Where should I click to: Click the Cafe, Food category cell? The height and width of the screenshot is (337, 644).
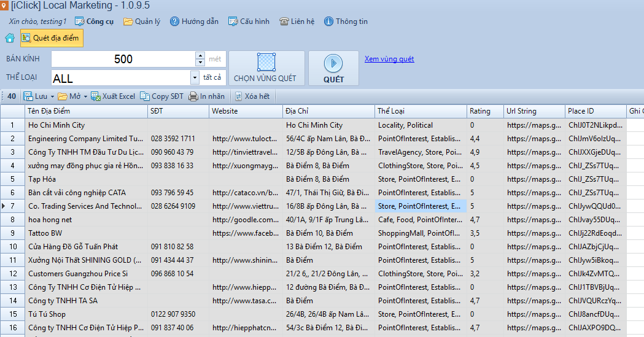click(421, 220)
